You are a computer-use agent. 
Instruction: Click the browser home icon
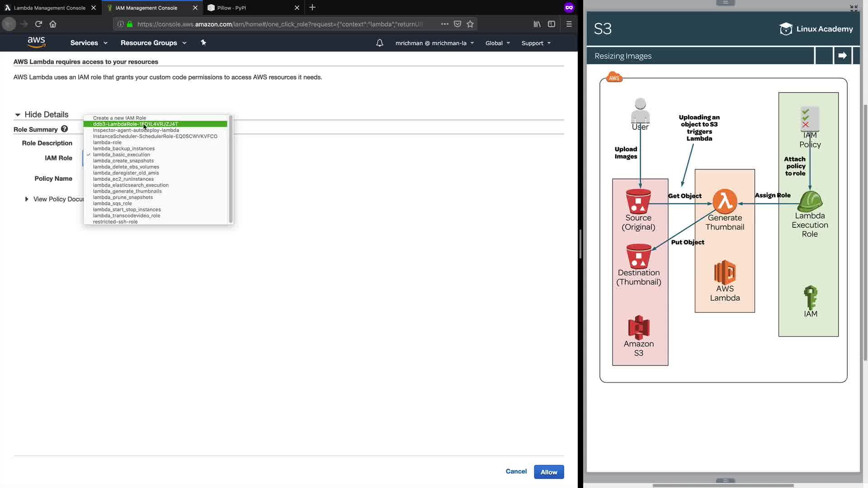53,24
